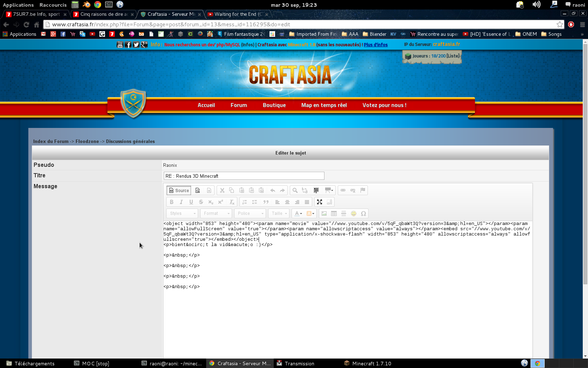Open Votez pour nous ! menu item

click(384, 105)
